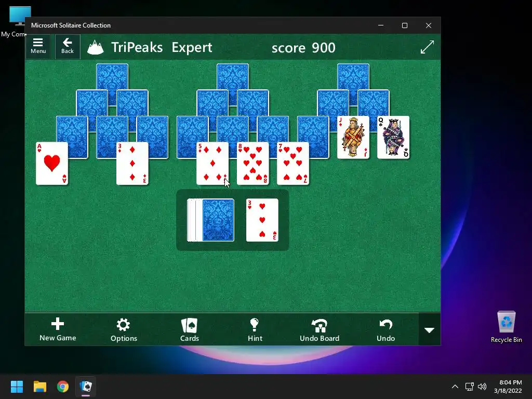The height and width of the screenshot is (399, 532).
Task: Click the TriPeaks Expert title text
Action: click(162, 47)
